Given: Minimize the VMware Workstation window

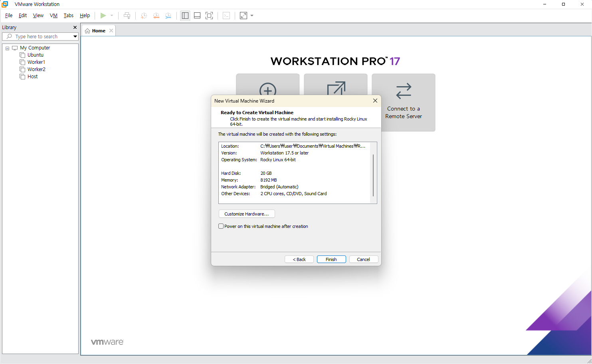Looking at the screenshot, I should click(544, 4).
